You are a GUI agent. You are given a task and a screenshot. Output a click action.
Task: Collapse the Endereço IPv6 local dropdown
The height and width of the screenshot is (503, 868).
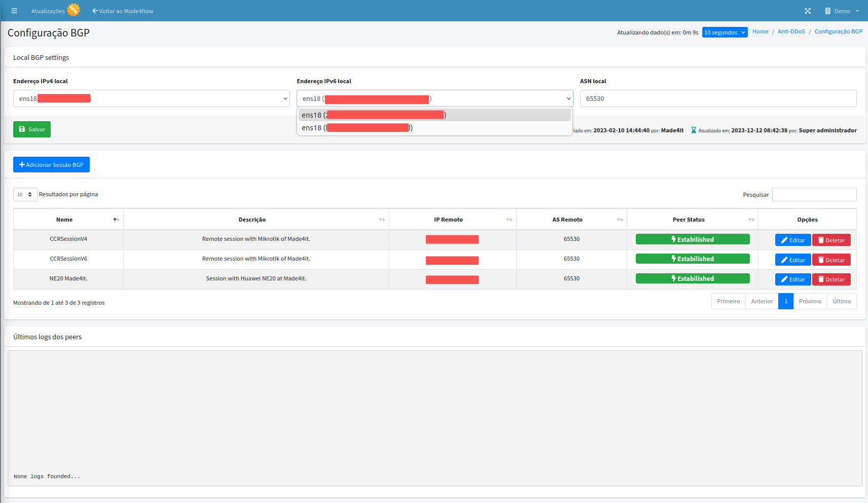click(435, 98)
